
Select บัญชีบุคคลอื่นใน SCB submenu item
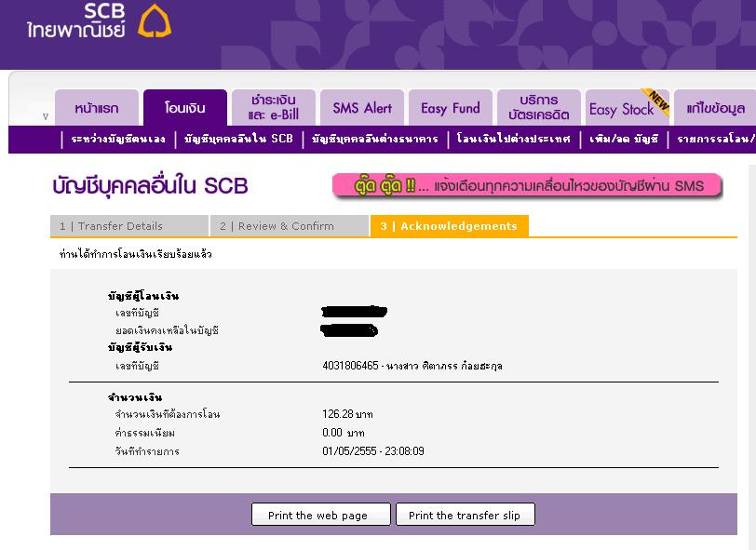click(238, 140)
